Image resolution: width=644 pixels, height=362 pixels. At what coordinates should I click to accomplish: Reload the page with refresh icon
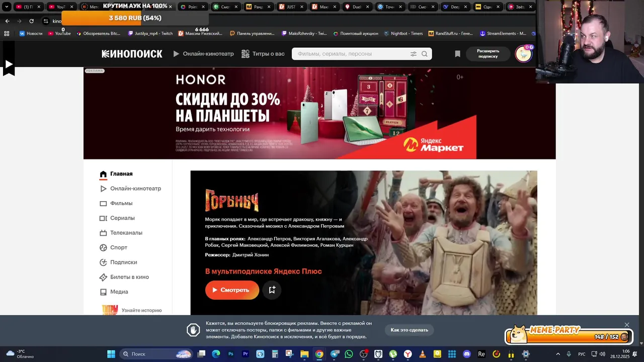[x=31, y=21]
